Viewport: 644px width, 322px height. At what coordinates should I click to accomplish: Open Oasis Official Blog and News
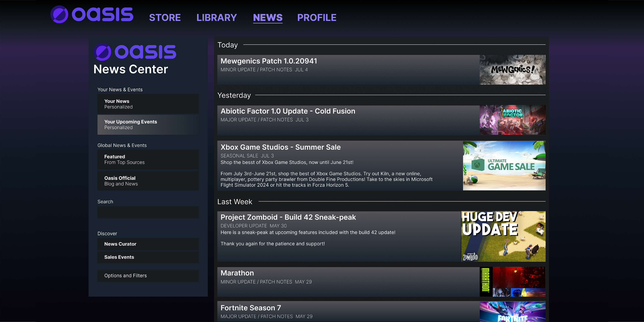pos(148,181)
